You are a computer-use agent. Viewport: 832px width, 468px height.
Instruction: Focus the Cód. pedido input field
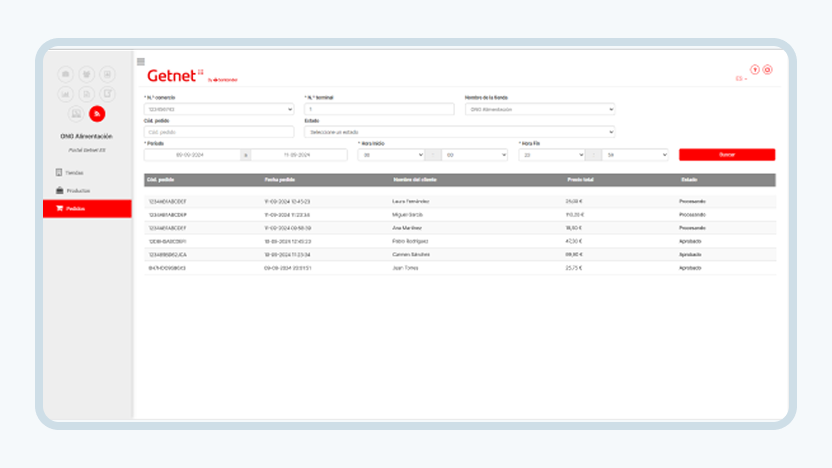[x=219, y=132]
